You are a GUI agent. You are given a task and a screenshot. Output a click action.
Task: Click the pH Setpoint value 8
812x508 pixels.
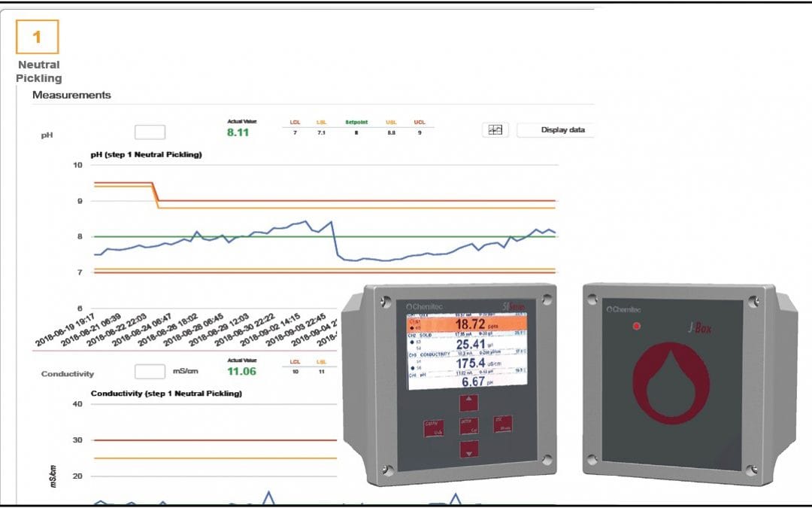[356, 132]
